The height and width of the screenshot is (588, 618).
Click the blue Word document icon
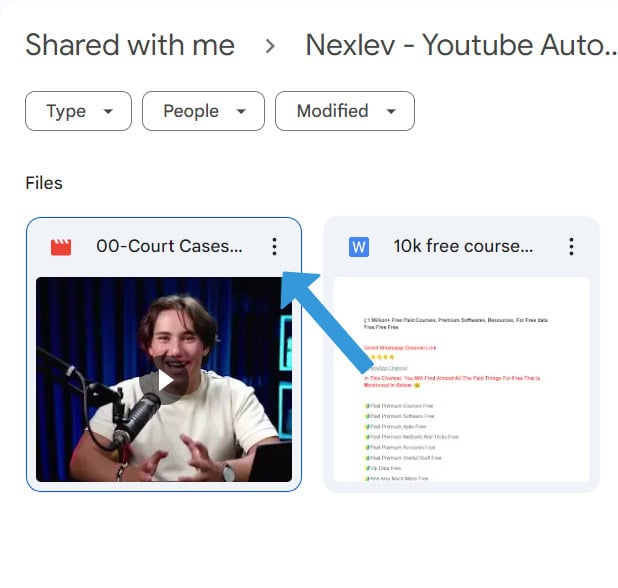pos(359,247)
